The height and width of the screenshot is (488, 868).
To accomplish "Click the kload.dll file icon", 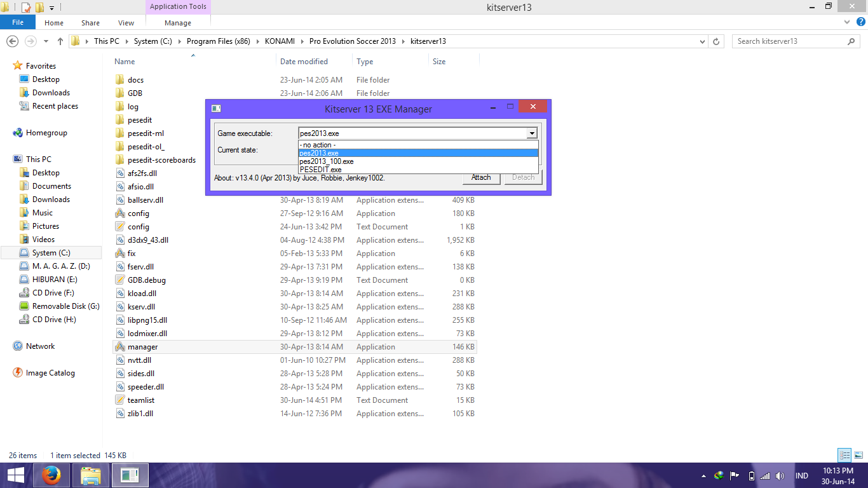I will click(120, 294).
